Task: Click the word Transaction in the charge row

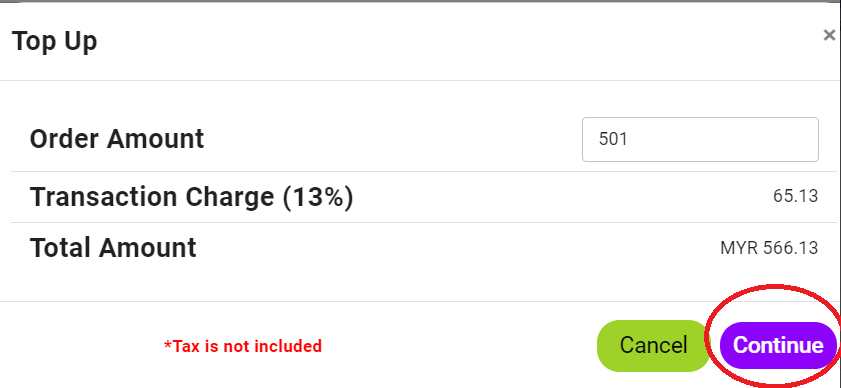Action: click(x=104, y=197)
